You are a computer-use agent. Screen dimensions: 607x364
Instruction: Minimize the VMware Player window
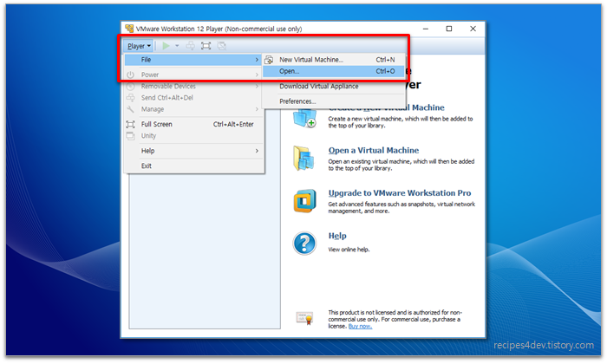point(426,29)
